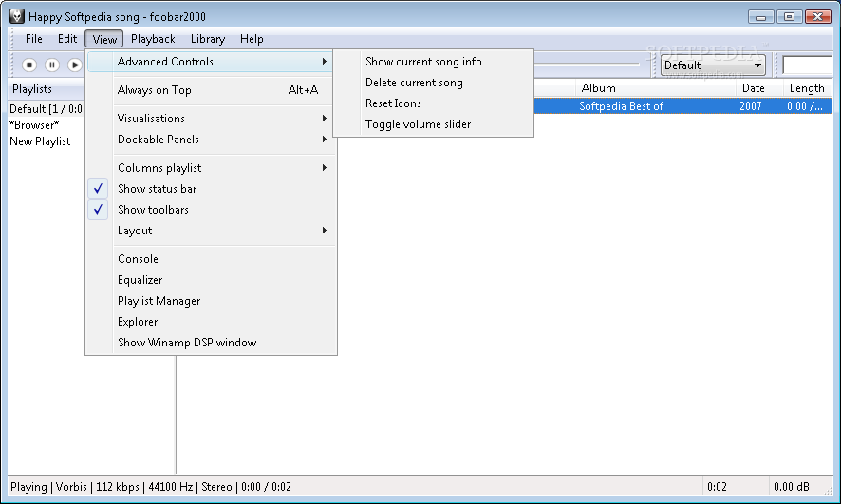Image resolution: width=841 pixels, height=504 pixels.
Task: Open the Equalizer
Action: pos(211,280)
